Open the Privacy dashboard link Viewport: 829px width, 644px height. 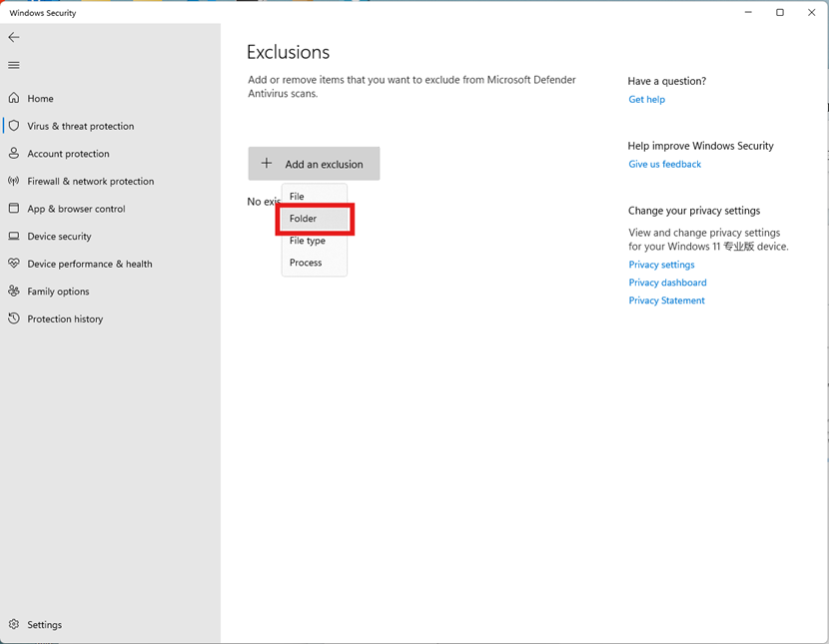click(667, 283)
